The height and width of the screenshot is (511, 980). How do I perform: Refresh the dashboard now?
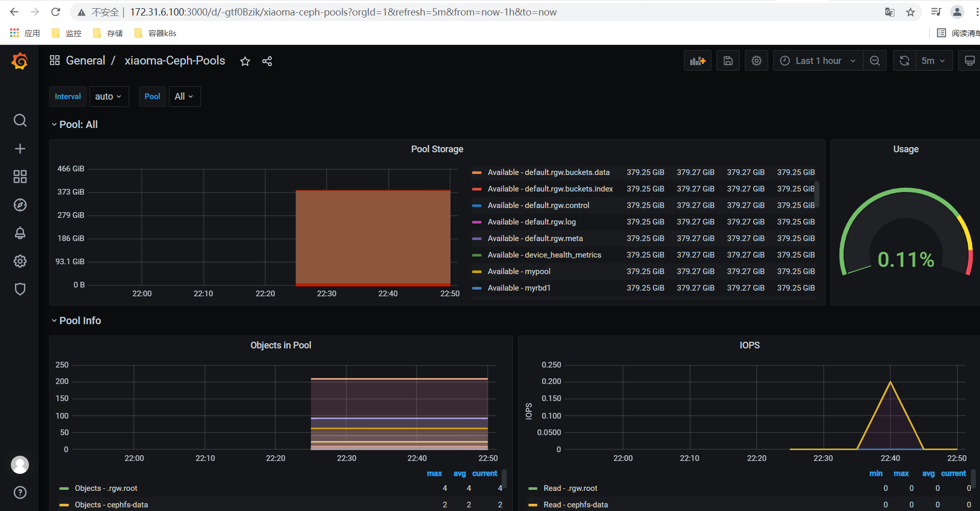click(904, 61)
